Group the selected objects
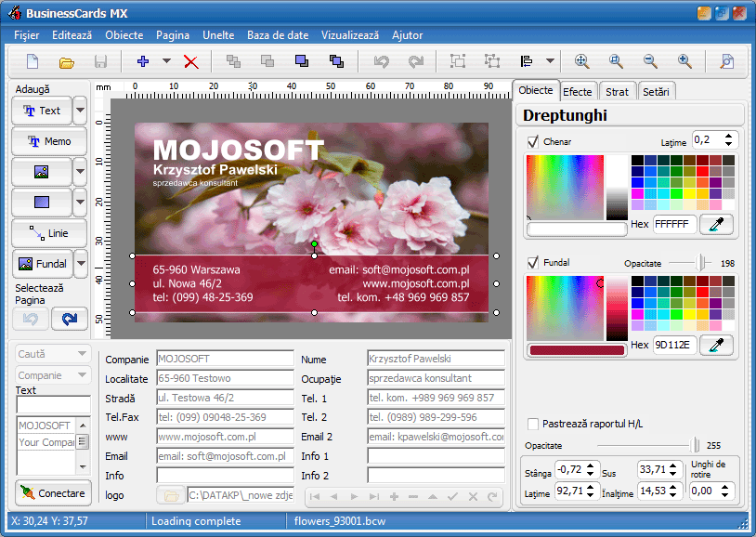This screenshot has height=537, width=756. [x=458, y=61]
